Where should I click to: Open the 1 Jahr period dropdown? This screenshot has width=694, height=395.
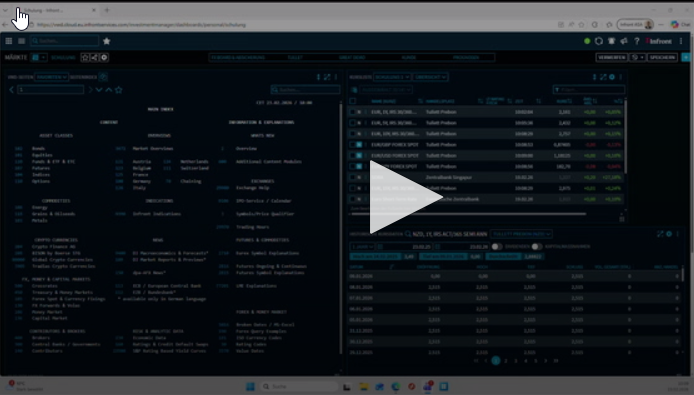(x=362, y=246)
